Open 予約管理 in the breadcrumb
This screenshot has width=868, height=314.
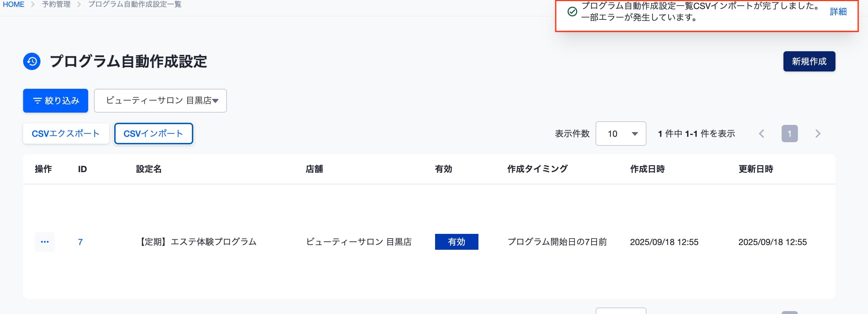[56, 4]
